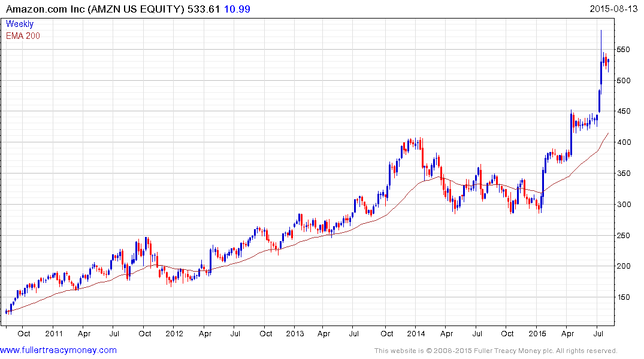Click the 350 price axis label
This screenshot has width=644, height=359.
tap(624, 173)
